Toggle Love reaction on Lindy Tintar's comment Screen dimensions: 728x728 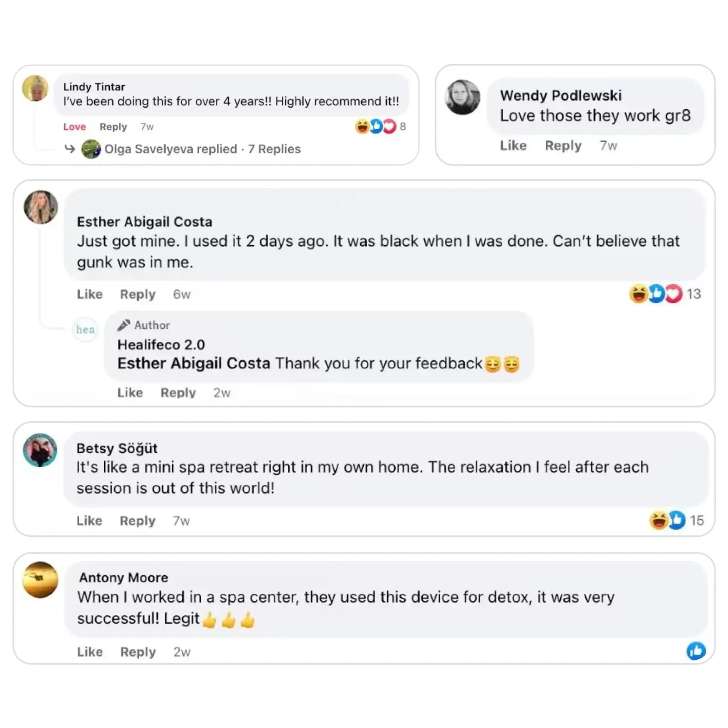tap(74, 127)
